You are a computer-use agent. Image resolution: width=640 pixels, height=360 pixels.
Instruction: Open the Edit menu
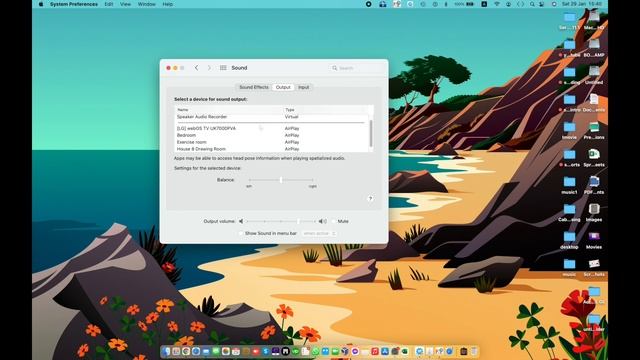pyautogui.click(x=109, y=4)
